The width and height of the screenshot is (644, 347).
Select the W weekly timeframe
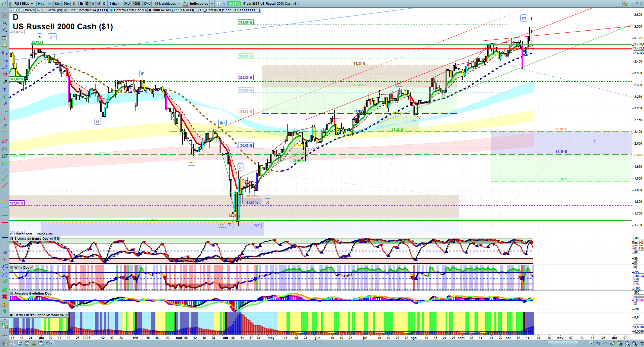pos(93,4)
